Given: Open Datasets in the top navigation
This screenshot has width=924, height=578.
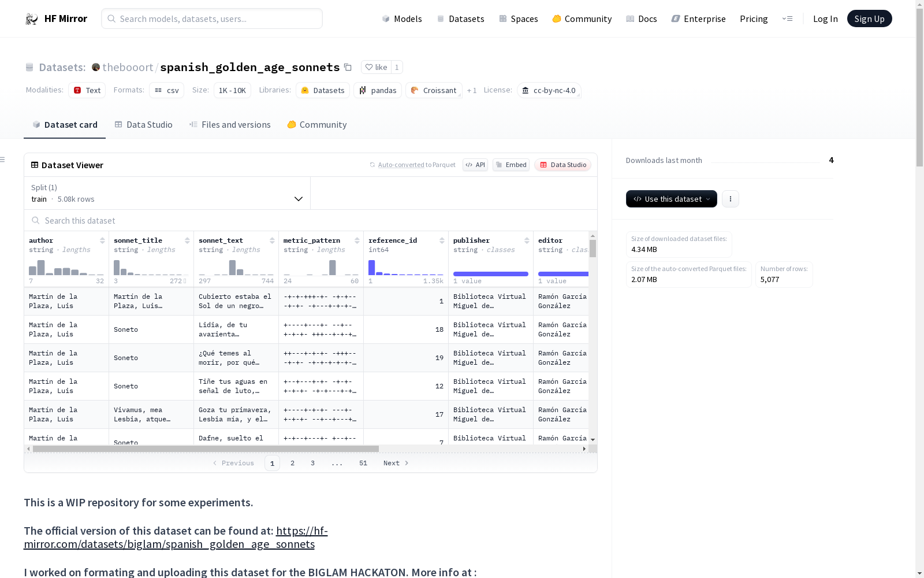Looking at the screenshot, I should coord(460,19).
